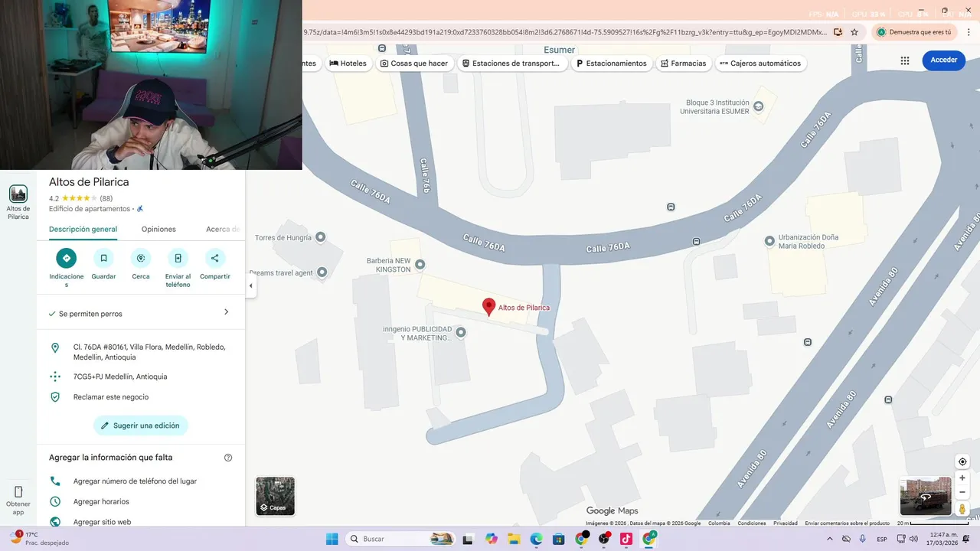The height and width of the screenshot is (551, 980).
Task: Open Microsoft Store from taskbar
Action: 559,539
